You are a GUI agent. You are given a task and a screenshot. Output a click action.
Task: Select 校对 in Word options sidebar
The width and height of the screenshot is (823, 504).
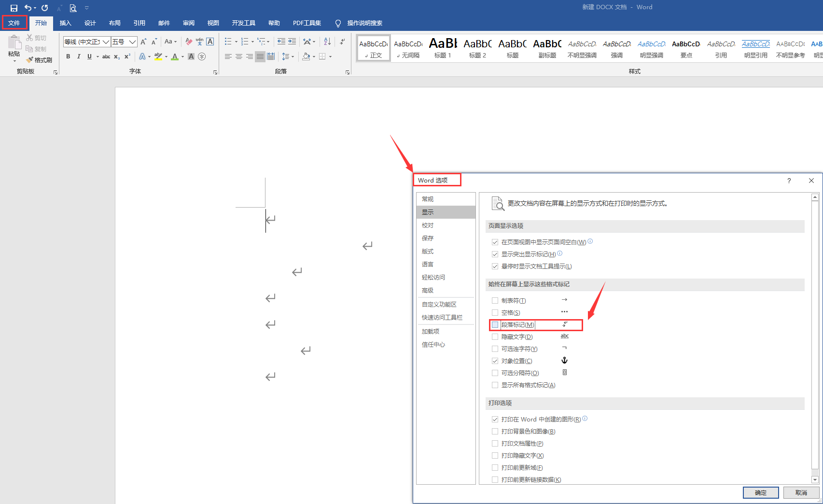pyautogui.click(x=446, y=225)
